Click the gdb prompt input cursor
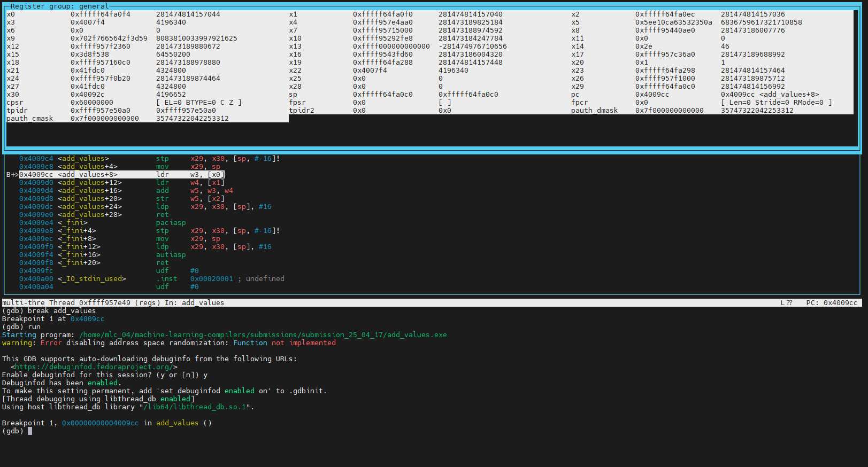The width and height of the screenshot is (868, 467). 30,431
